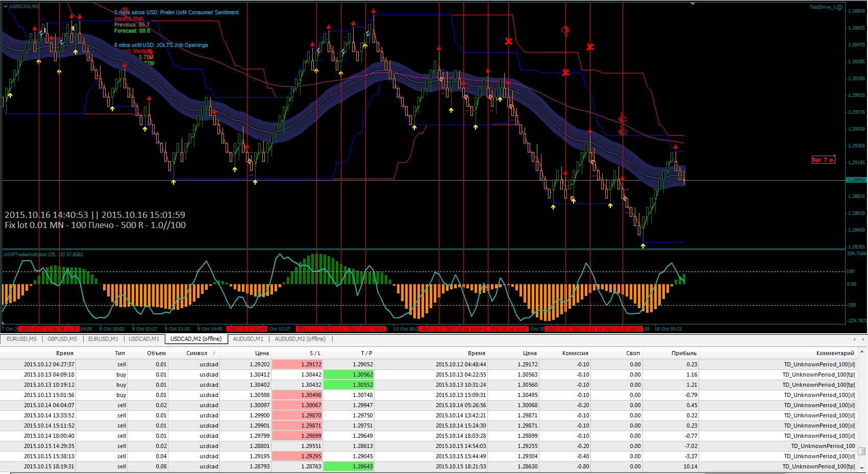The width and height of the screenshot is (868, 474).
Task: Click the trade table scrollbar thumb
Action: tap(862, 451)
